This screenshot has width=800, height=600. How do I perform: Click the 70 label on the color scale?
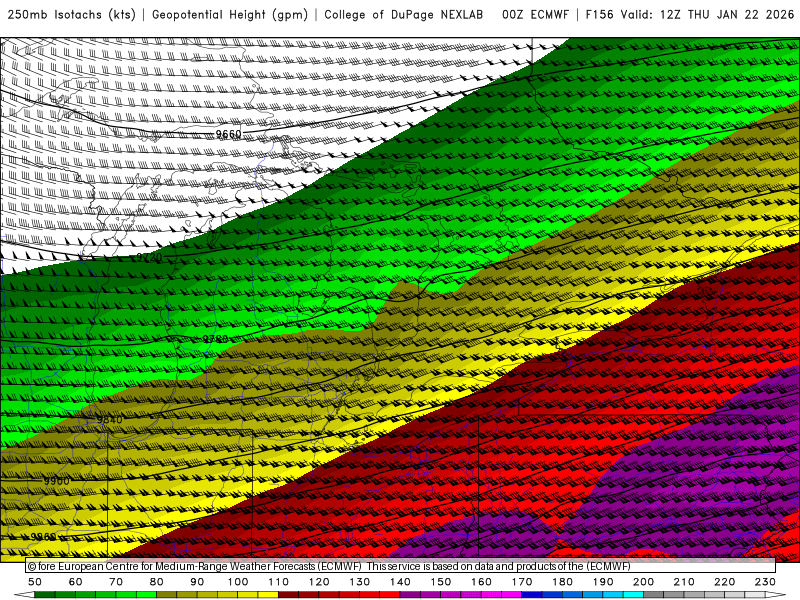(x=116, y=582)
